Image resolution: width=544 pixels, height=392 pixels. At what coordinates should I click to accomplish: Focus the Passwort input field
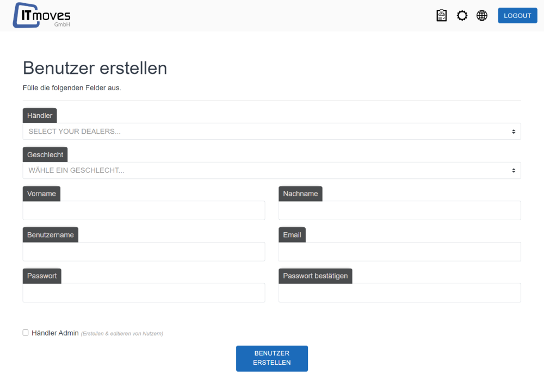(144, 293)
